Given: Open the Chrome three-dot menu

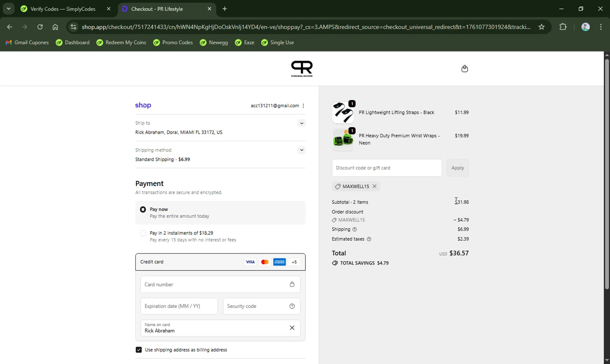Looking at the screenshot, I should click(x=601, y=27).
